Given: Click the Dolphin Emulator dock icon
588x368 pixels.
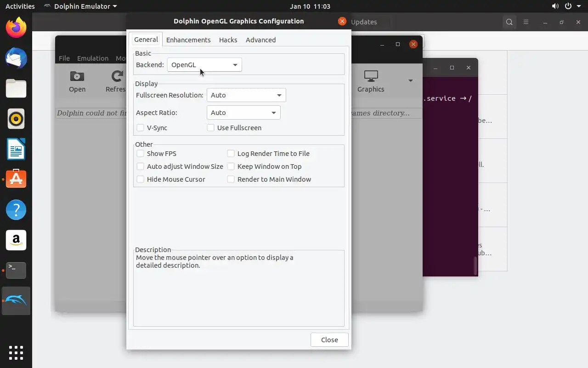Looking at the screenshot, I should tap(16, 301).
